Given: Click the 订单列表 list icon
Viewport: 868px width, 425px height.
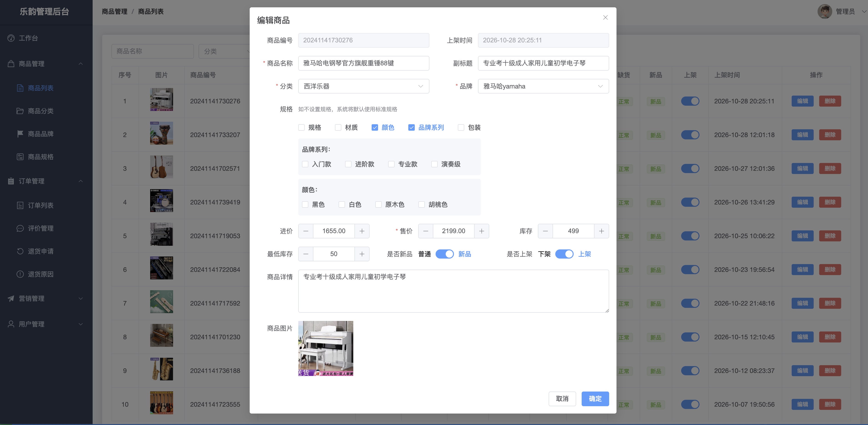Looking at the screenshot, I should pyautogui.click(x=20, y=205).
